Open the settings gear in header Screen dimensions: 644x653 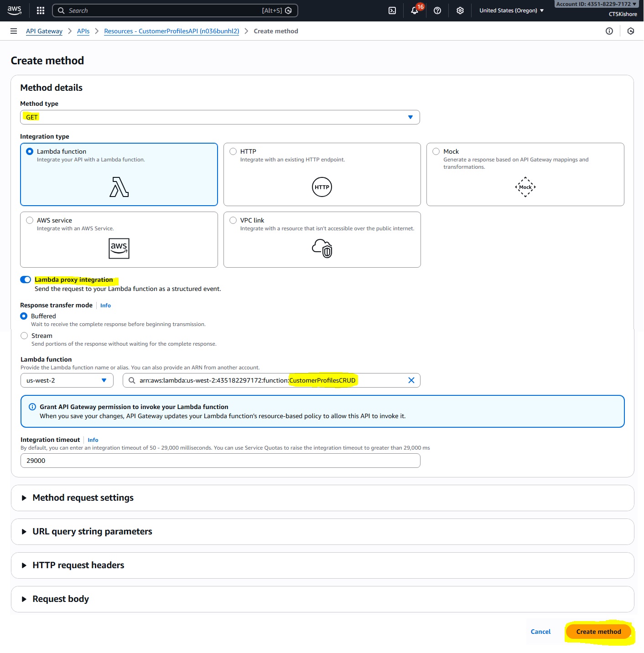460,10
